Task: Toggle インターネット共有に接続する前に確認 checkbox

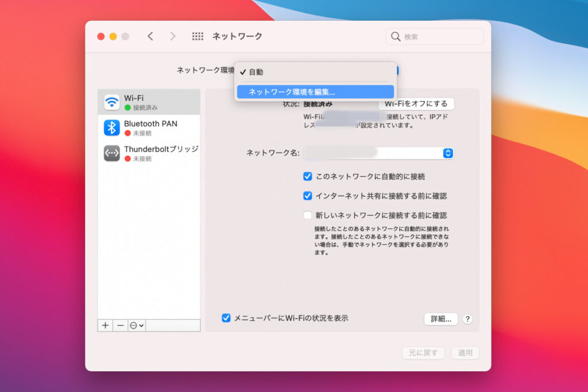Action: tap(308, 196)
